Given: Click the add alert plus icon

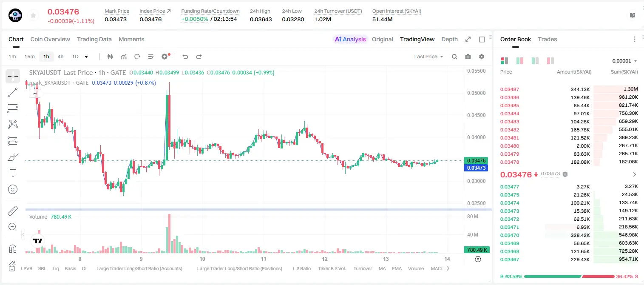Looking at the screenshot, I should point(165,57).
